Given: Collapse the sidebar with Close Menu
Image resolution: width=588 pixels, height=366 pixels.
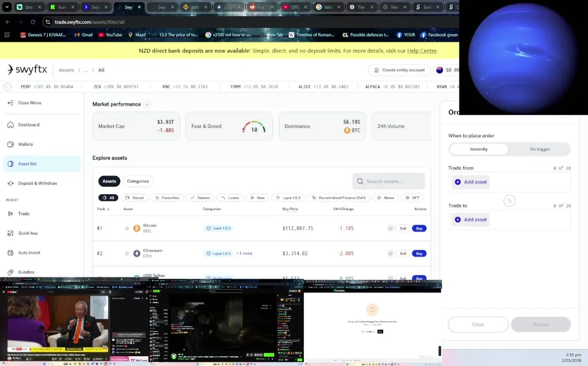Looking at the screenshot, I should coord(25,103).
